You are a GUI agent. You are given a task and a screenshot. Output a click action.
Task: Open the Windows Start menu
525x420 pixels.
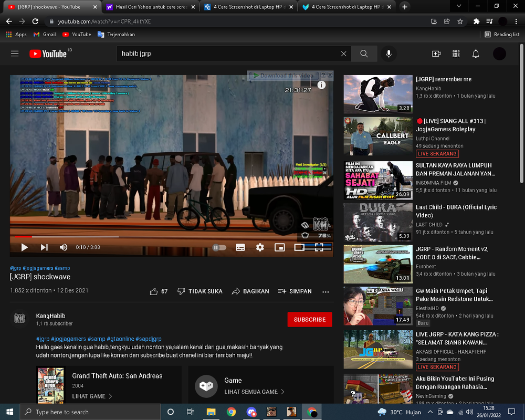click(9, 412)
